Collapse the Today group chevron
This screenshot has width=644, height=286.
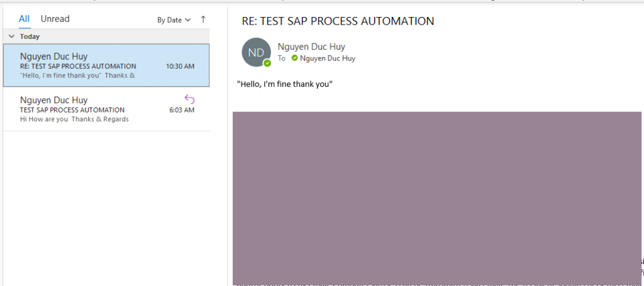point(11,36)
